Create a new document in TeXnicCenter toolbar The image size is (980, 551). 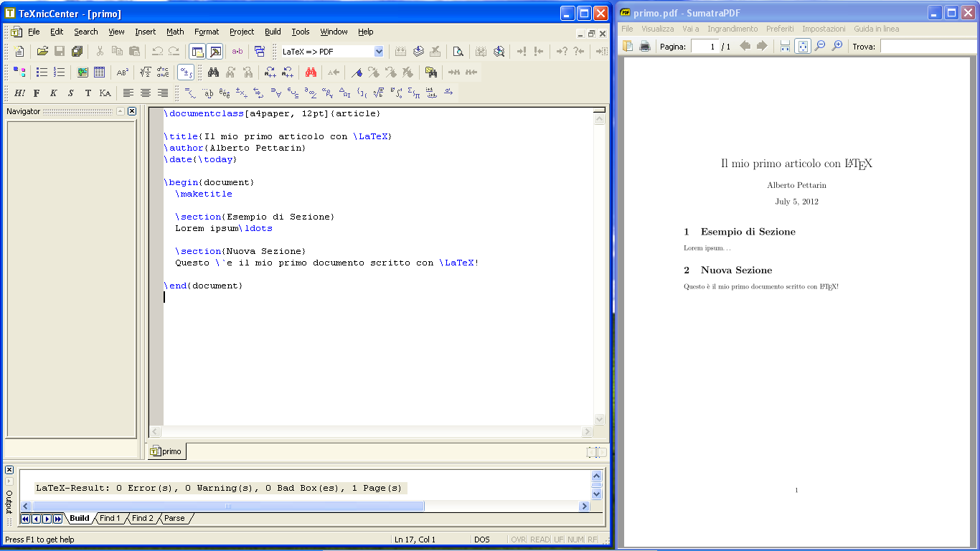tap(19, 52)
